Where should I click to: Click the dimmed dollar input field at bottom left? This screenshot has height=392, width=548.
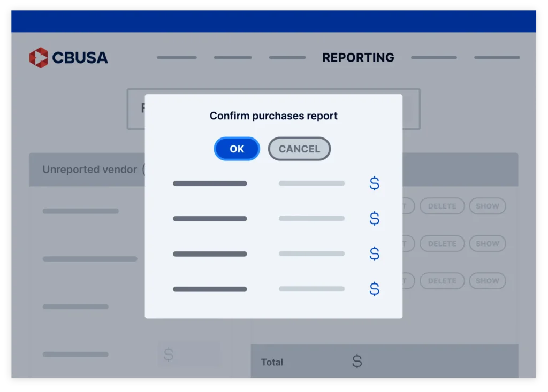(x=189, y=354)
